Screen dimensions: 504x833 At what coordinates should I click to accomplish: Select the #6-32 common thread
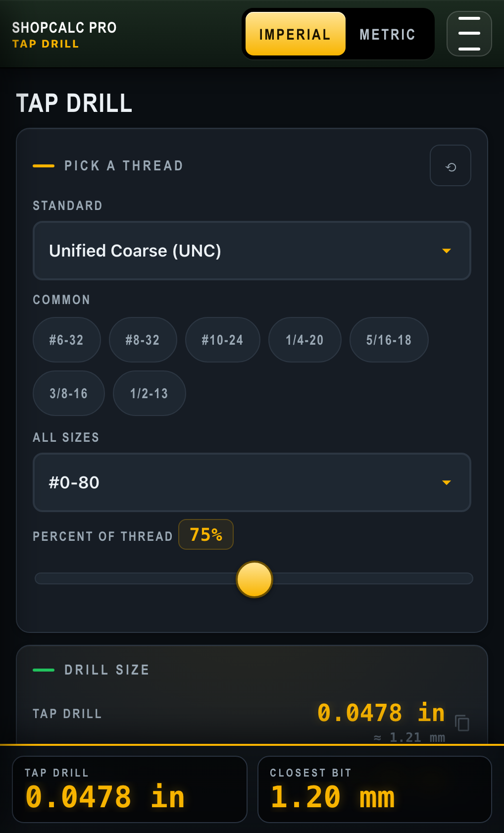click(66, 340)
